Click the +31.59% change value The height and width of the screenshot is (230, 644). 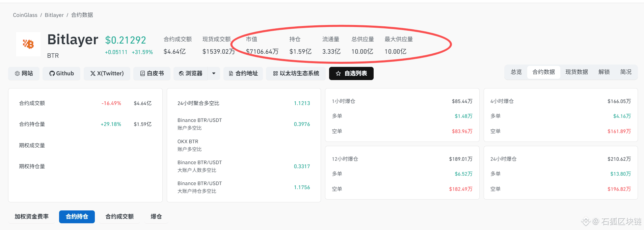142,52
